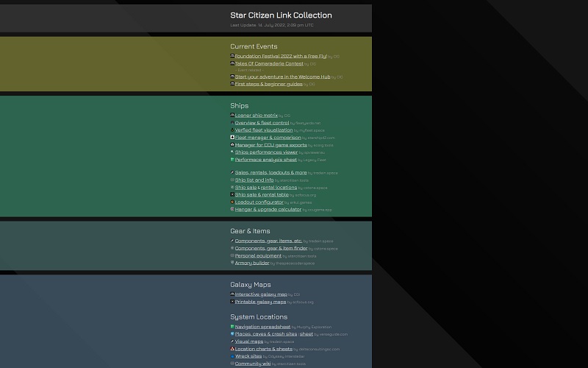Open Tales Of Camaraderie Contest link
The width and height of the screenshot is (588, 368).
click(269, 63)
